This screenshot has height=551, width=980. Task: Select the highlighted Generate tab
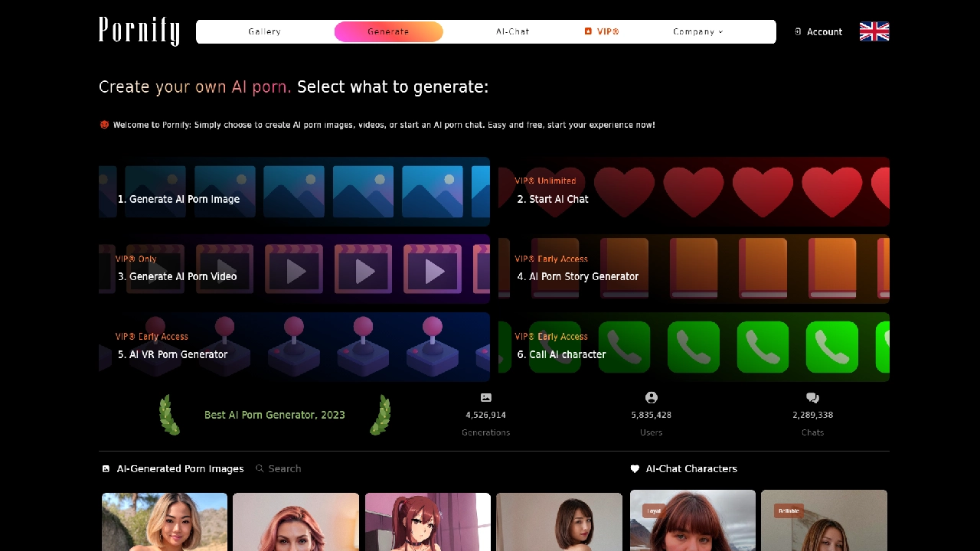(x=388, y=32)
